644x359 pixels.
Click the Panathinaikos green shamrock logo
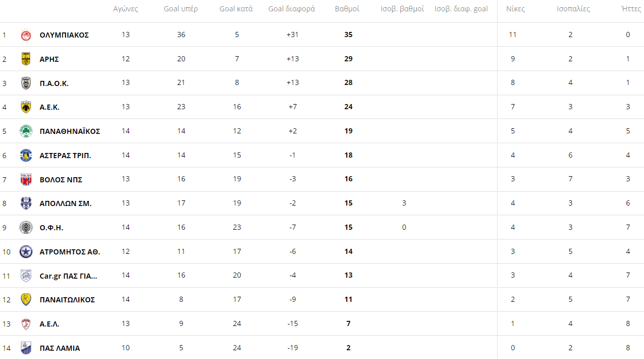(x=26, y=131)
